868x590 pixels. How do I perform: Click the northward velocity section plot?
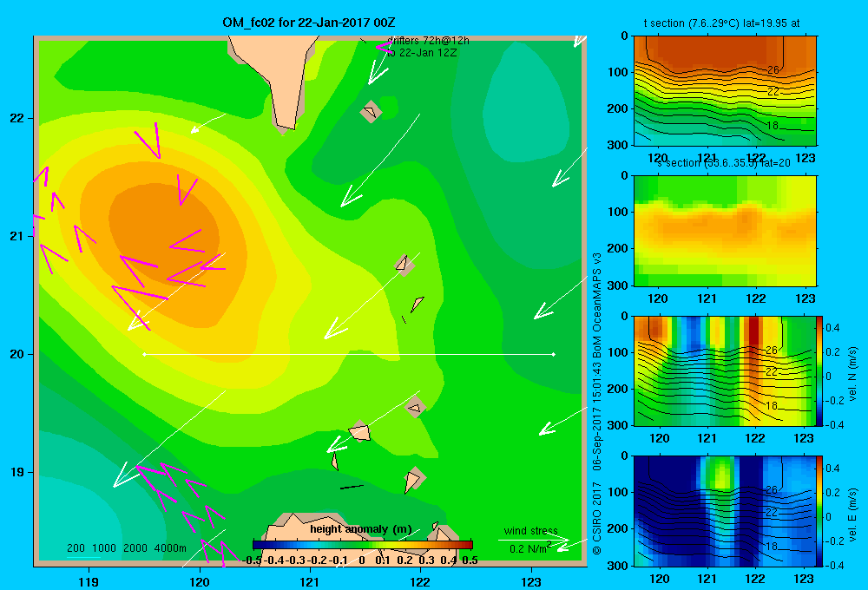tap(725, 370)
